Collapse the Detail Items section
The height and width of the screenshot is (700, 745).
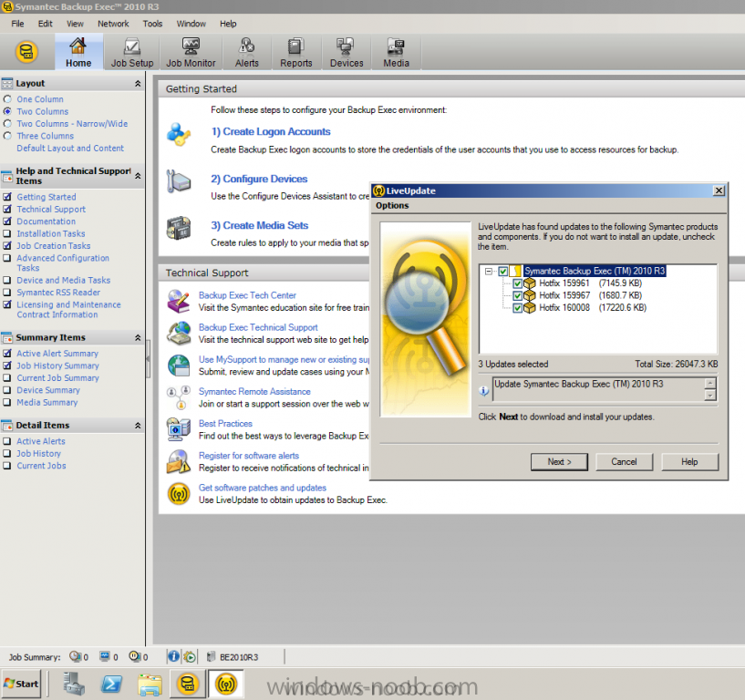[x=138, y=425]
